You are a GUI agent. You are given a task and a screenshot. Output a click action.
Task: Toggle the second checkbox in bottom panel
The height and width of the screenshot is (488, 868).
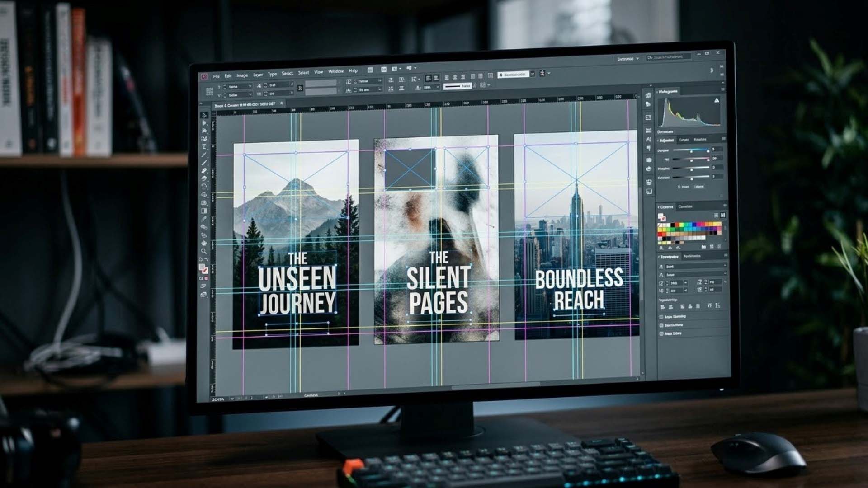pyautogui.click(x=661, y=325)
